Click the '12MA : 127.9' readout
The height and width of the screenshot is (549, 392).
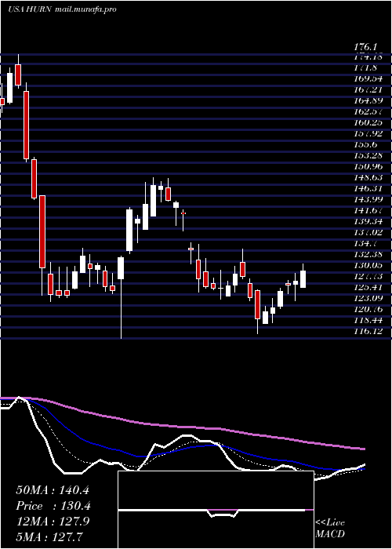point(53,522)
